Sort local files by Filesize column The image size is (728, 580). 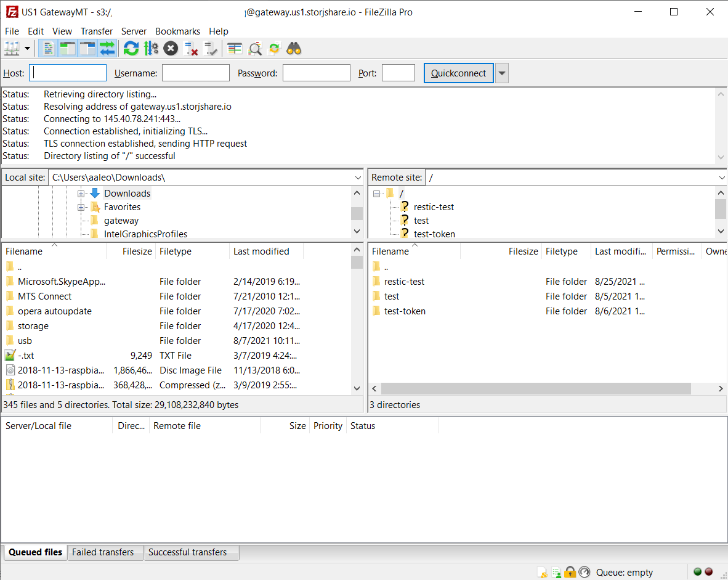point(131,251)
